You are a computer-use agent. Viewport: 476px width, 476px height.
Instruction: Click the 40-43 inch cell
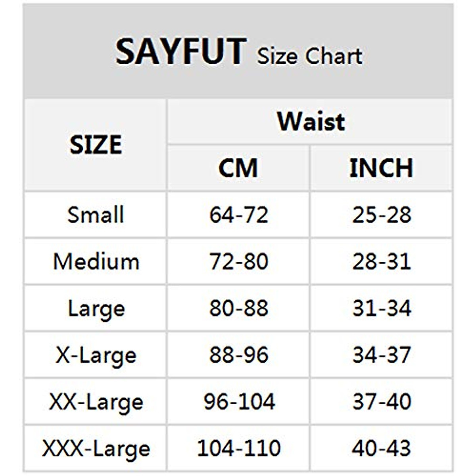click(x=382, y=449)
